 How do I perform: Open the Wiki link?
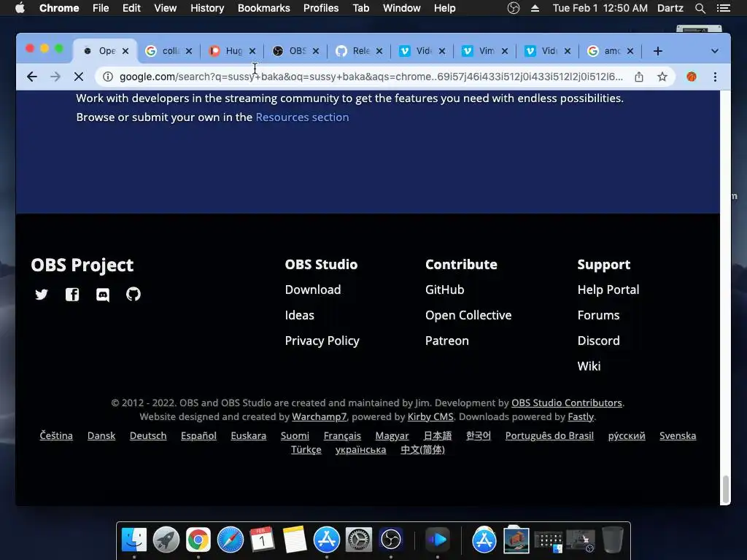coord(589,366)
